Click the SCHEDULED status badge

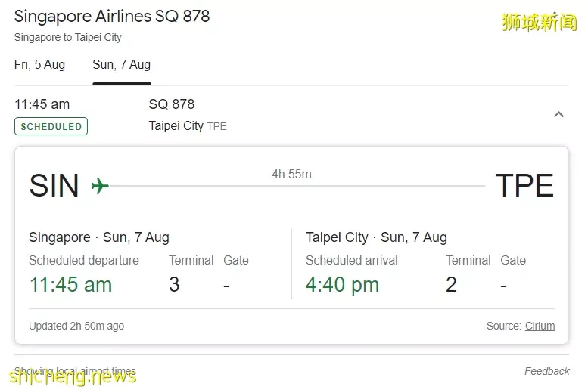(x=51, y=126)
